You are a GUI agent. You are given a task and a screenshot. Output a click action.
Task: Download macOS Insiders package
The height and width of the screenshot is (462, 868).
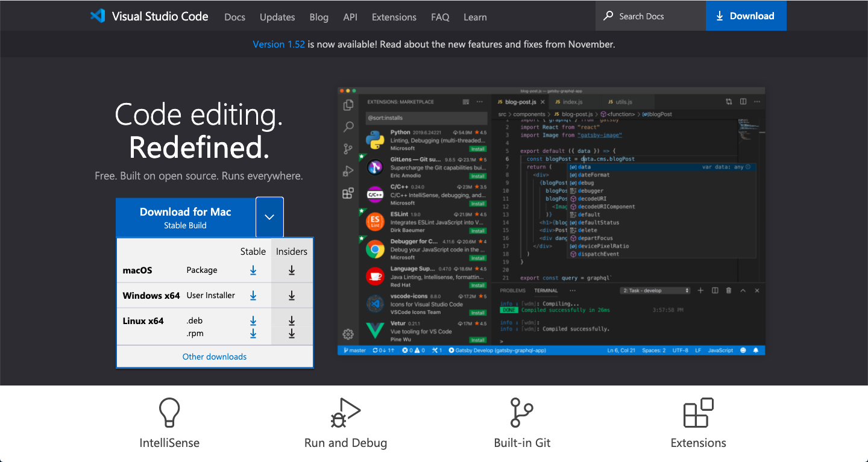point(292,270)
